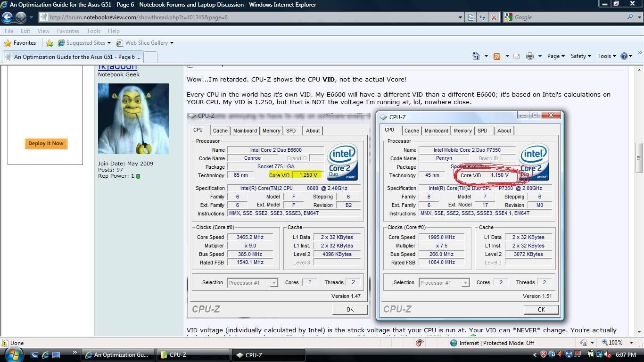Open the Print options dropdown arrow
644x362 pixels.
click(x=539, y=56)
